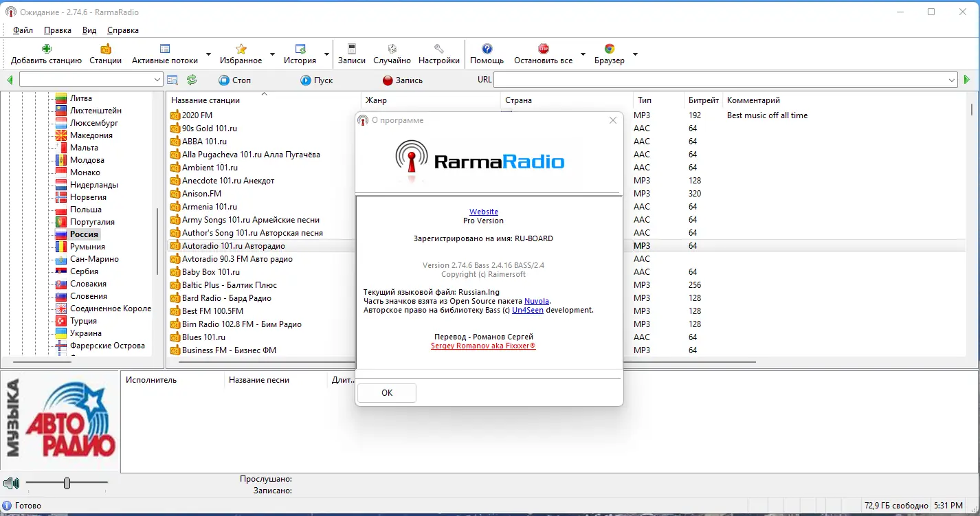Image resolution: width=980 pixels, height=516 pixels.
Task: Expand the History (История) dropdown arrow
Action: [x=326, y=54]
